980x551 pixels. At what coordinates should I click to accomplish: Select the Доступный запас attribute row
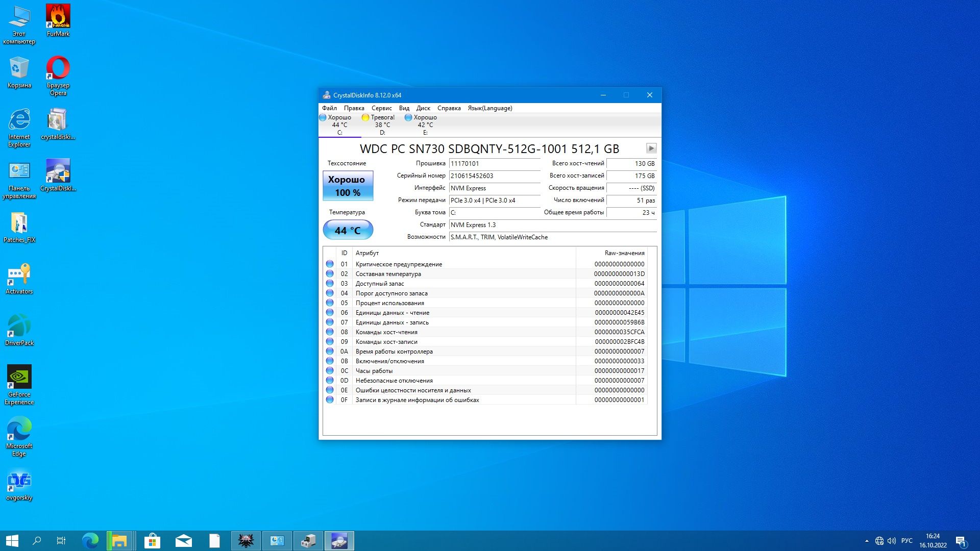(x=485, y=284)
